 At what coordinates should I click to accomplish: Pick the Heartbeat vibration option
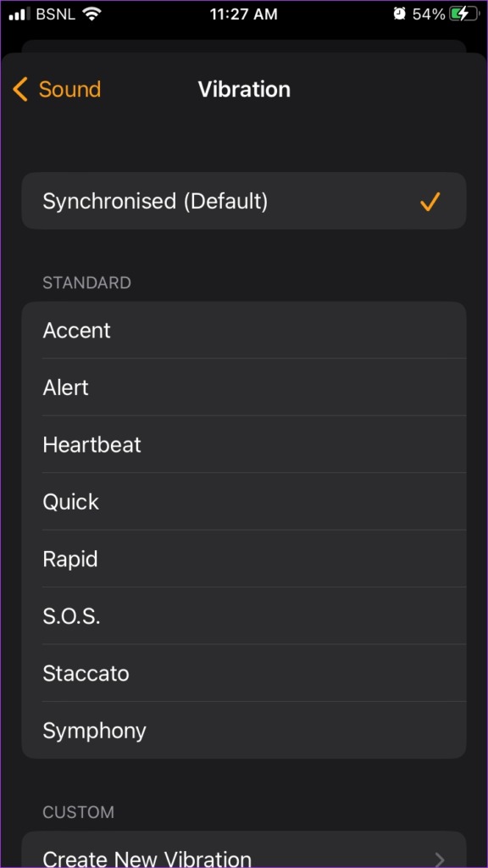coord(244,444)
